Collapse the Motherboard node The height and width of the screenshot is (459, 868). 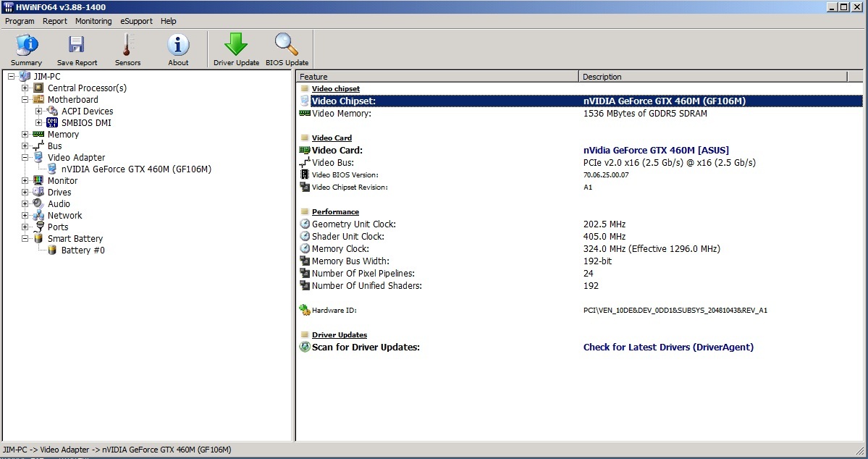25,100
